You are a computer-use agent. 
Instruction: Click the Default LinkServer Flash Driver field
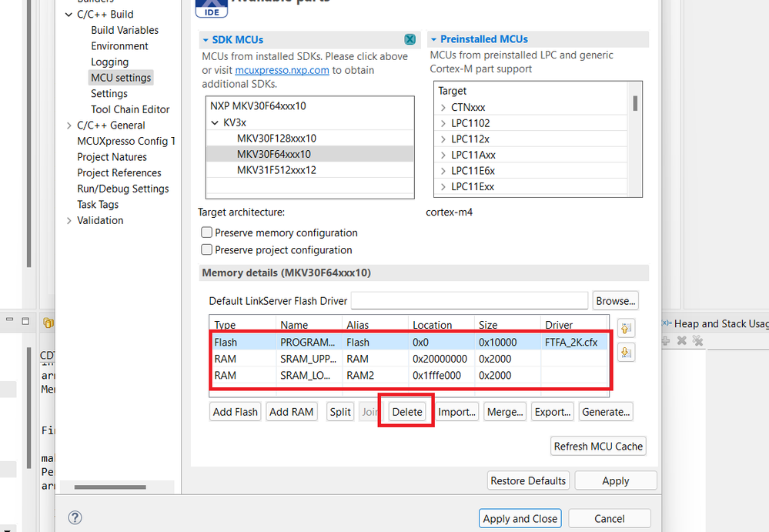click(469, 300)
